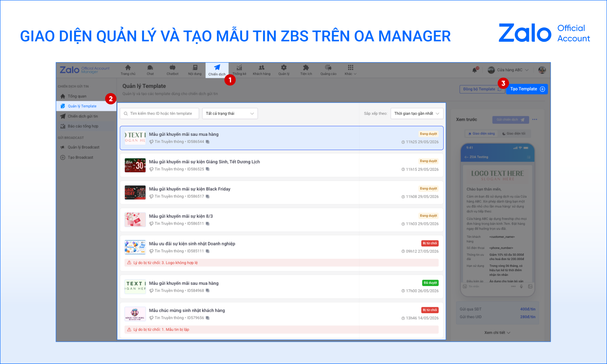This screenshot has width=607, height=364.
Task: Open the Nội dung content section
Action: point(195,70)
